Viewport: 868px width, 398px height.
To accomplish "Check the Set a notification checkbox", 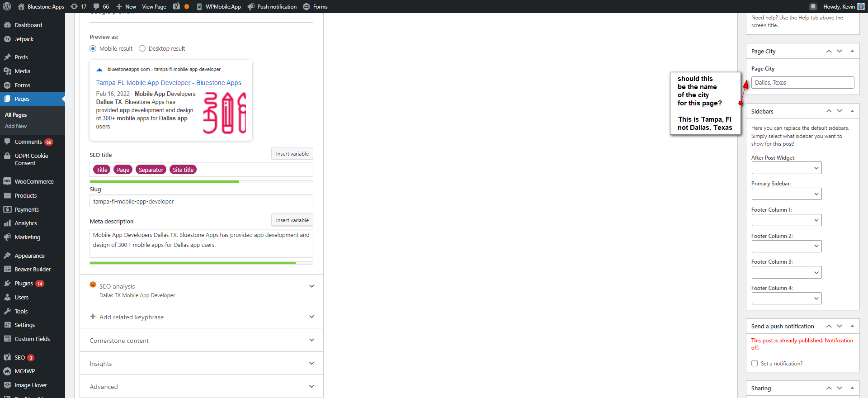I will (x=755, y=363).
